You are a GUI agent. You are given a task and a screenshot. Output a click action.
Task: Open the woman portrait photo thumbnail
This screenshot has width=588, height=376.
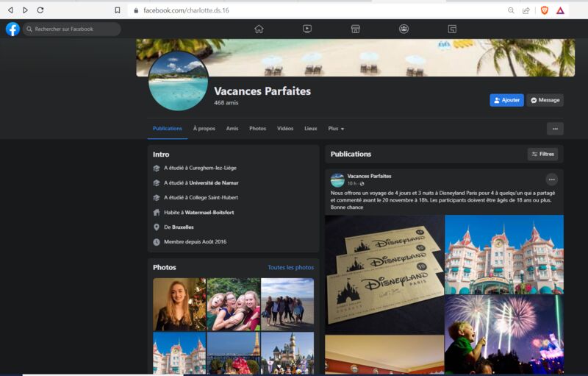click(179, 305)
